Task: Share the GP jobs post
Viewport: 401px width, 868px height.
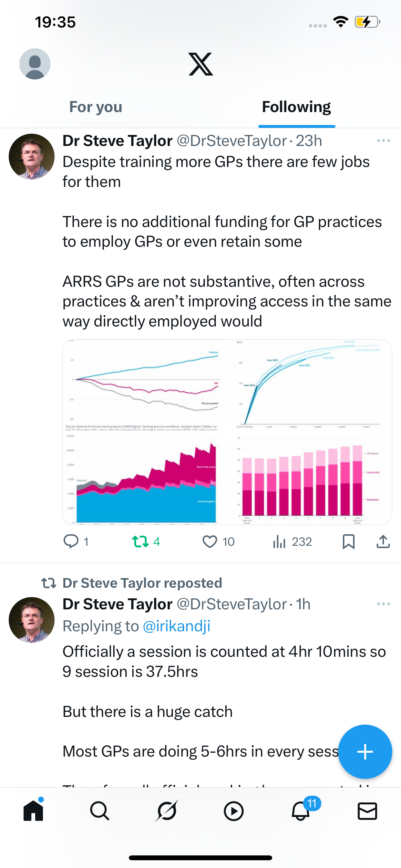Action: point(383,542)
